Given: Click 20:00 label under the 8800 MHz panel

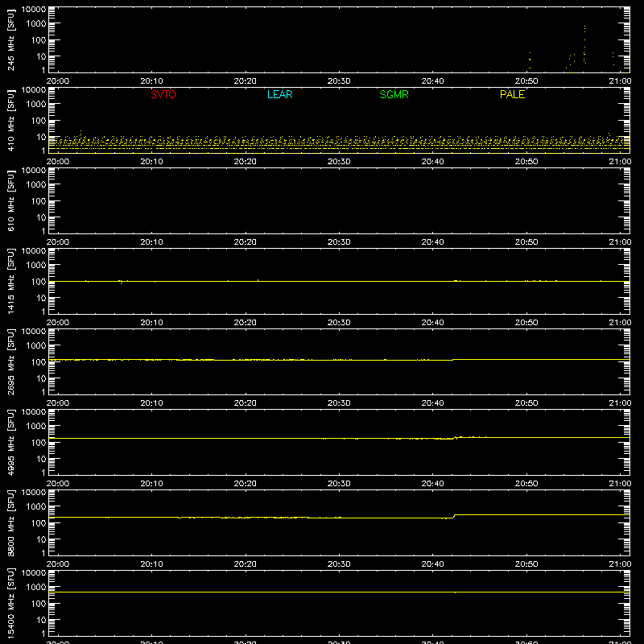Looking at the screenshot, I should click(x=58, y=564).
